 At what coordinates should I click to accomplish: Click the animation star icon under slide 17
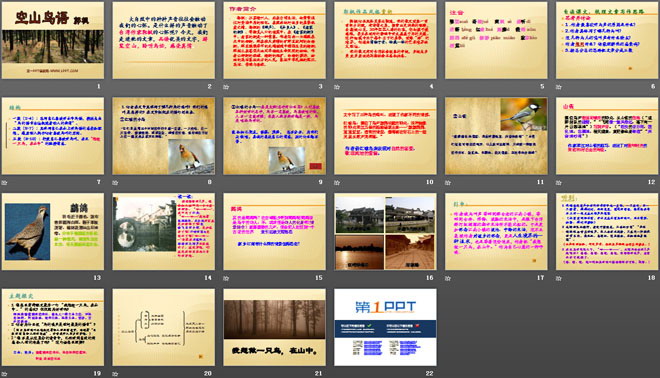(448, 278)
